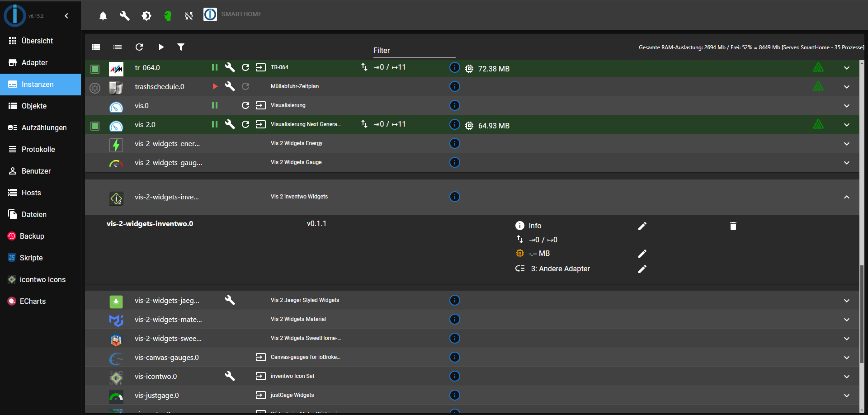Pause the vis.0 instance
This screenshot has width=868, height=415.
tap(215, 105)
